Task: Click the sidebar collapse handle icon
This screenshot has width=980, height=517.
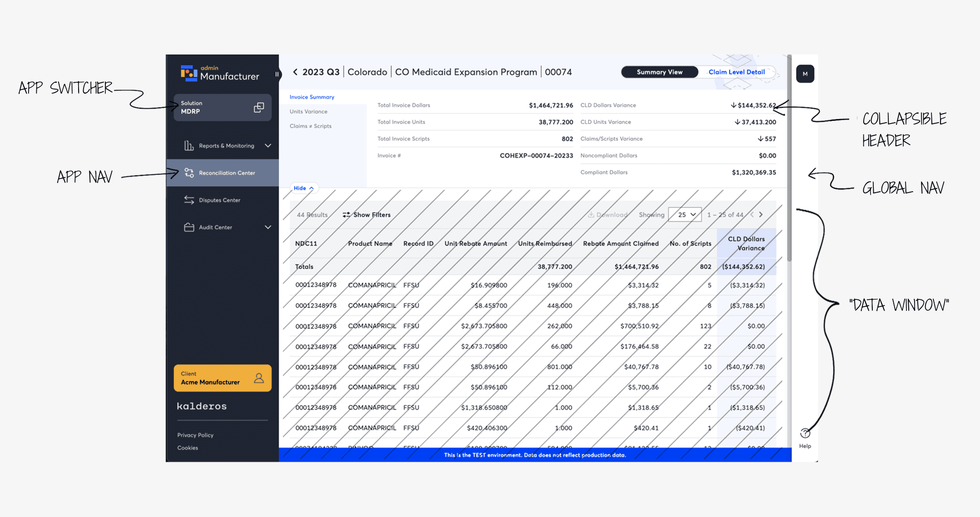Action: [x=277, y=74]
